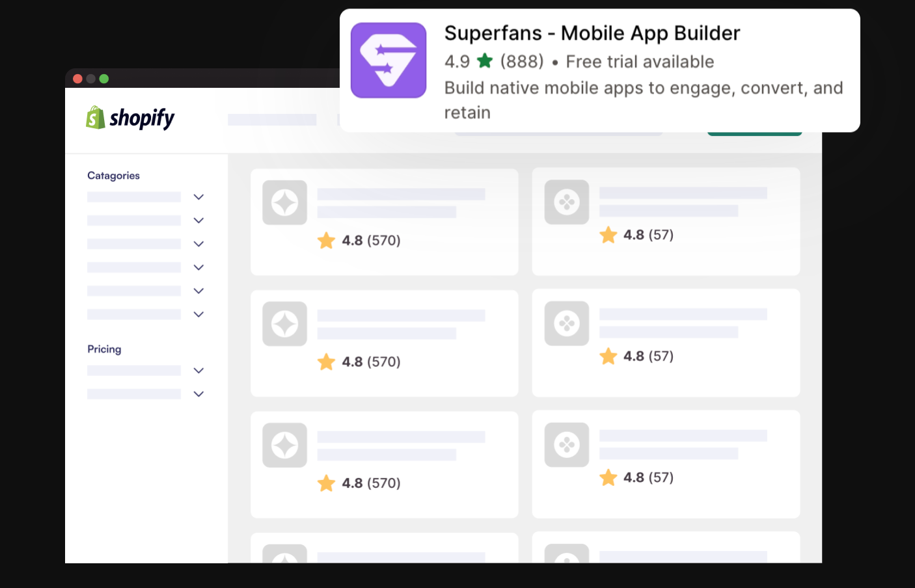This screenshot has width=915, height=588.
Task: Expand the last category filter chevron
Action: pyautogui.click(x=198, y=314)
